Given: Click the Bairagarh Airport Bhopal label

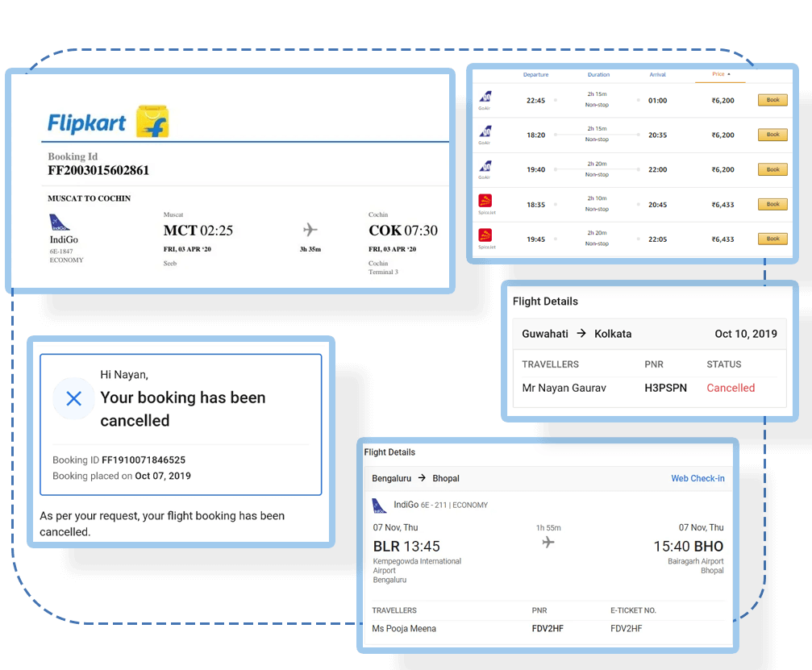Looking at the screenshot, I should pyautogui.click(x=696, y=566).
